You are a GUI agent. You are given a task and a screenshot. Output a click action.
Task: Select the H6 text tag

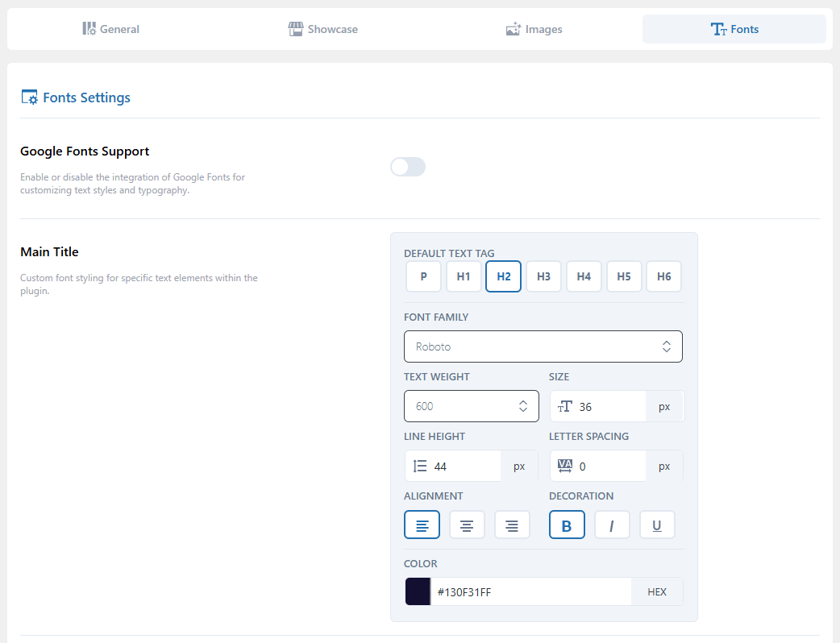[663, 276]
